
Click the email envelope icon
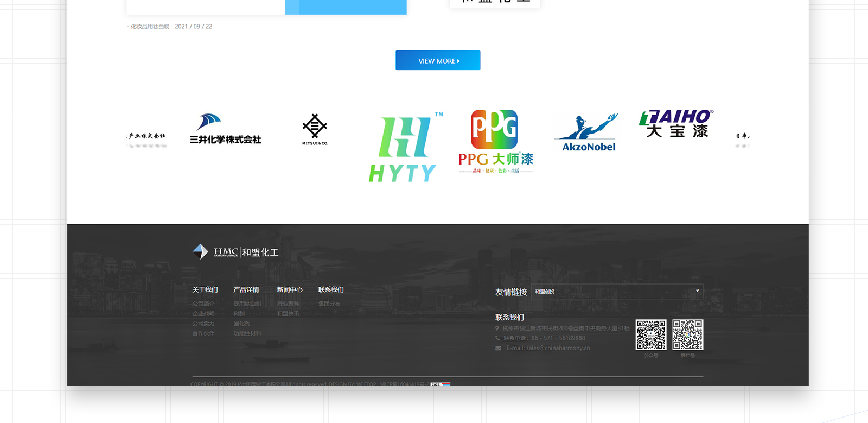click(498, 348)
